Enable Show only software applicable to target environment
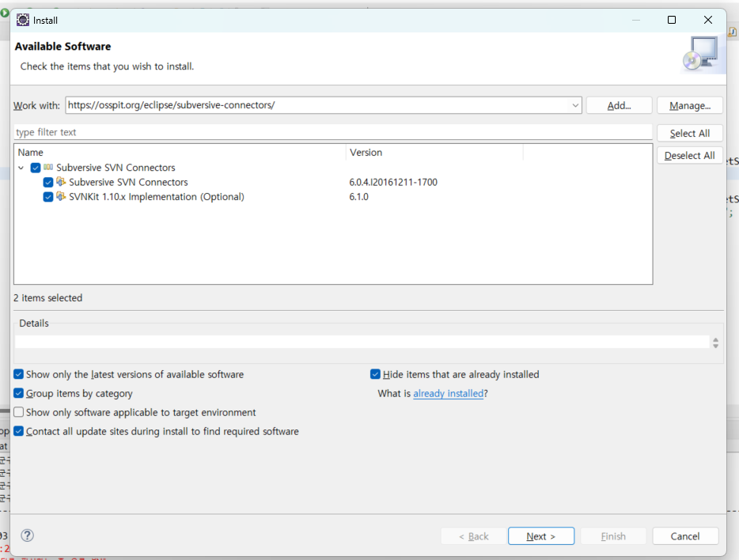This screenshot has height=560, width=739. (18, 412)
